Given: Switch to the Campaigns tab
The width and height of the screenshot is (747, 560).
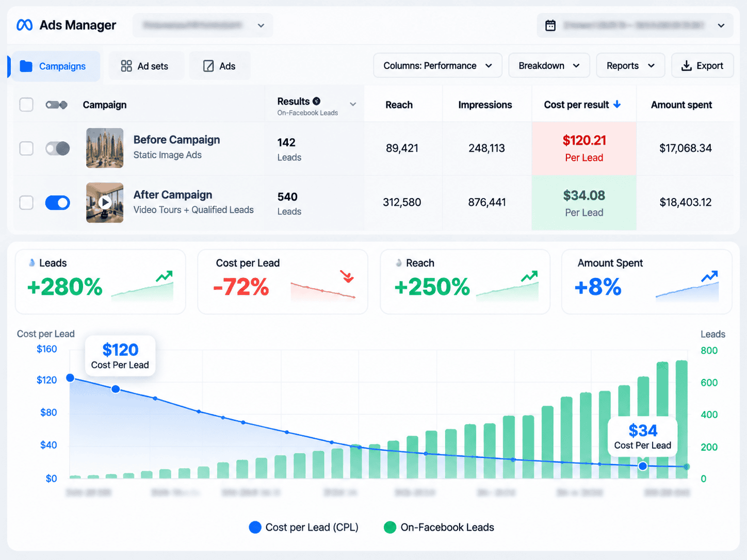Looking at the screenshot, I should pyautogui.click(x=55, y=66).
